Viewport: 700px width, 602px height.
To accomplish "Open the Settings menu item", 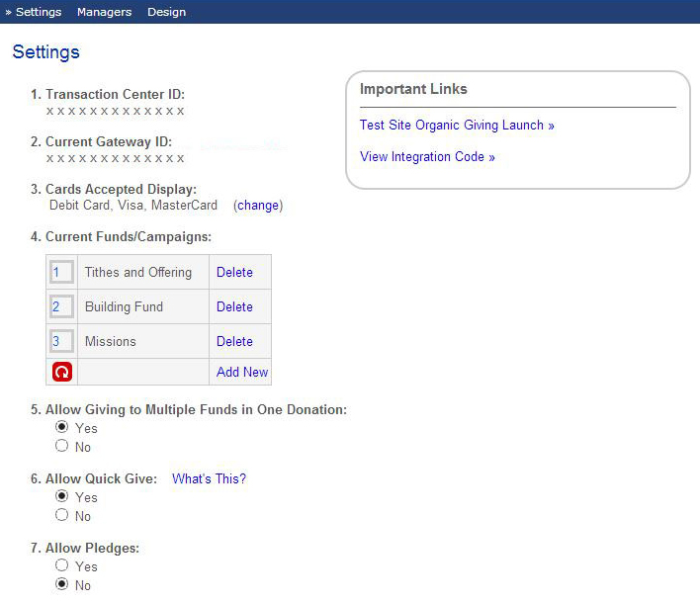I will click(x=39, y=12).
